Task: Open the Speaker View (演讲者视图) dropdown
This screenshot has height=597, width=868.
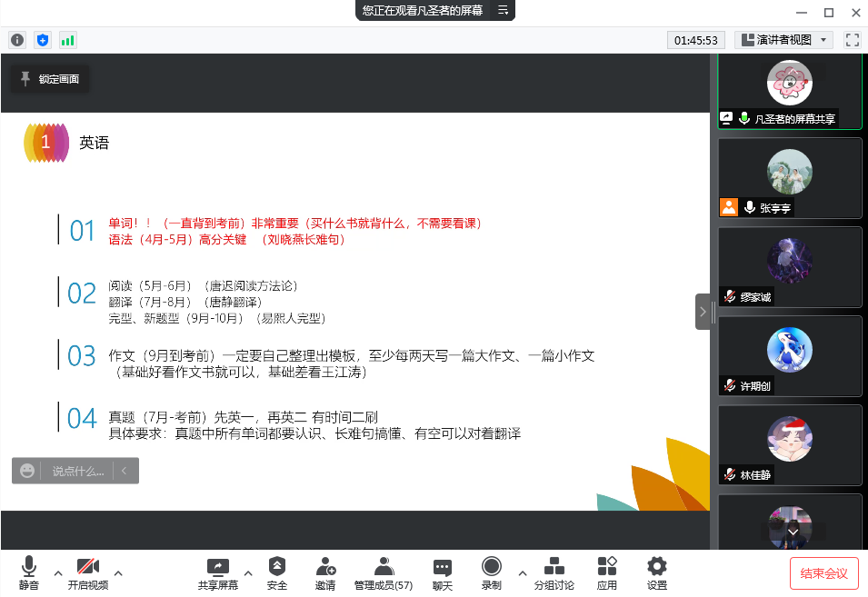Action: pos(783,40)
